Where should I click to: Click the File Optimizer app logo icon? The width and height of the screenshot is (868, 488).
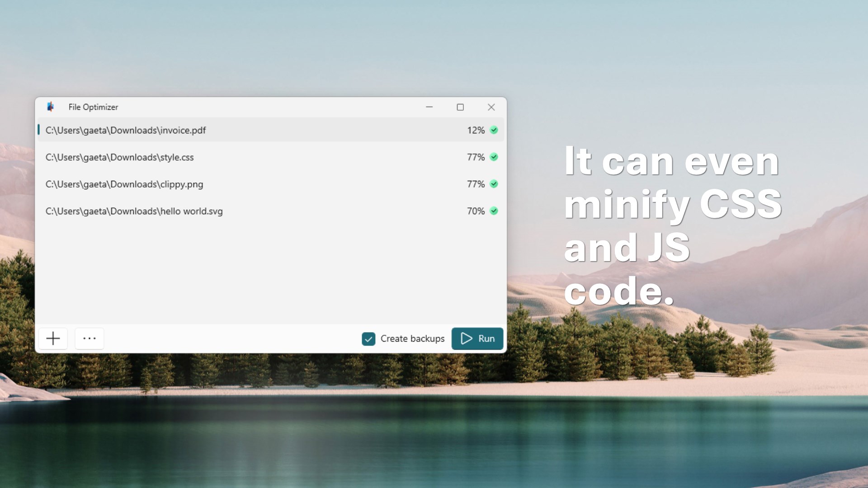(x=50, y=107)
